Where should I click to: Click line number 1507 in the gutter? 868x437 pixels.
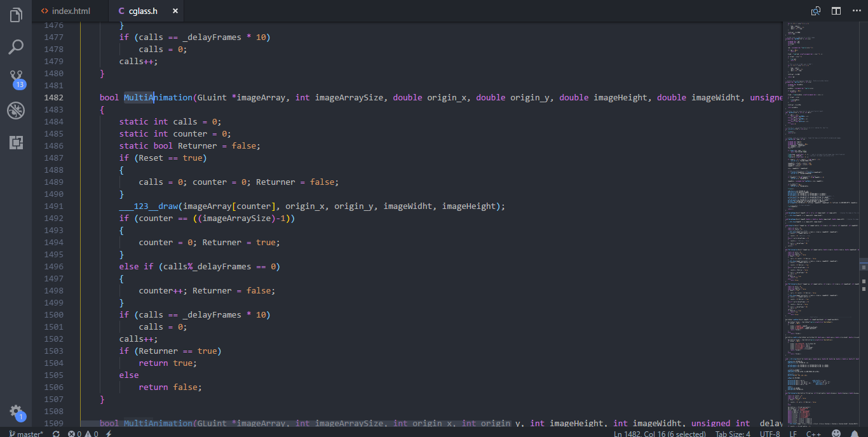tap(53, 399)
